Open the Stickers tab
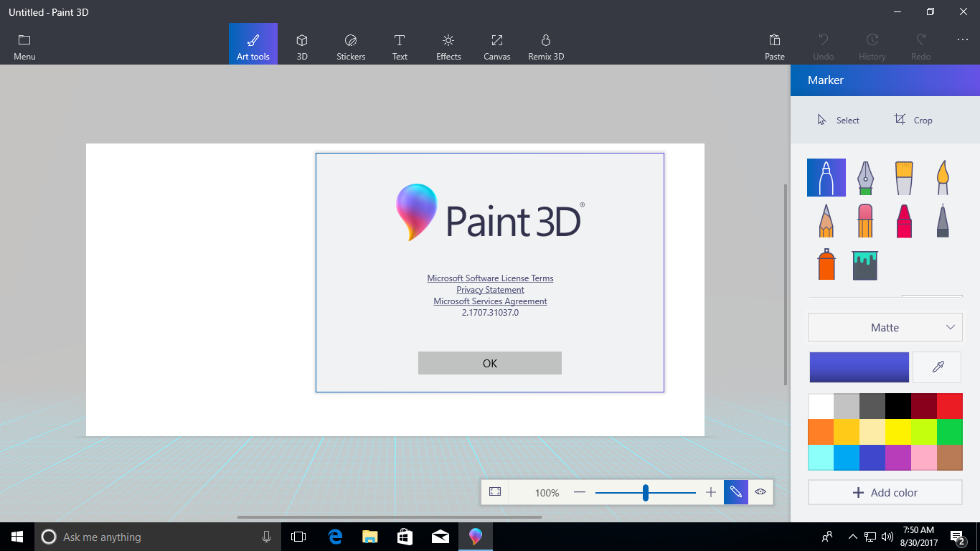This screenshot has width=980, height=551. (x=351, y=44)
